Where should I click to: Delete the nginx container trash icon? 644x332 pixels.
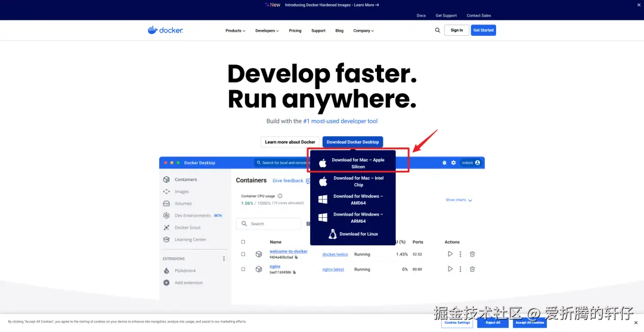click(472, 269)
